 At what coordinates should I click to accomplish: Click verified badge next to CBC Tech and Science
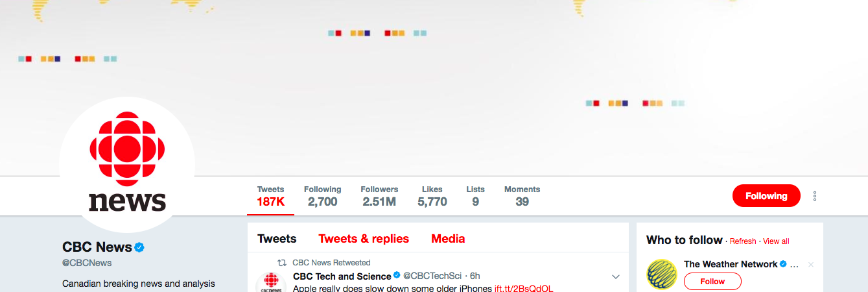397,276
